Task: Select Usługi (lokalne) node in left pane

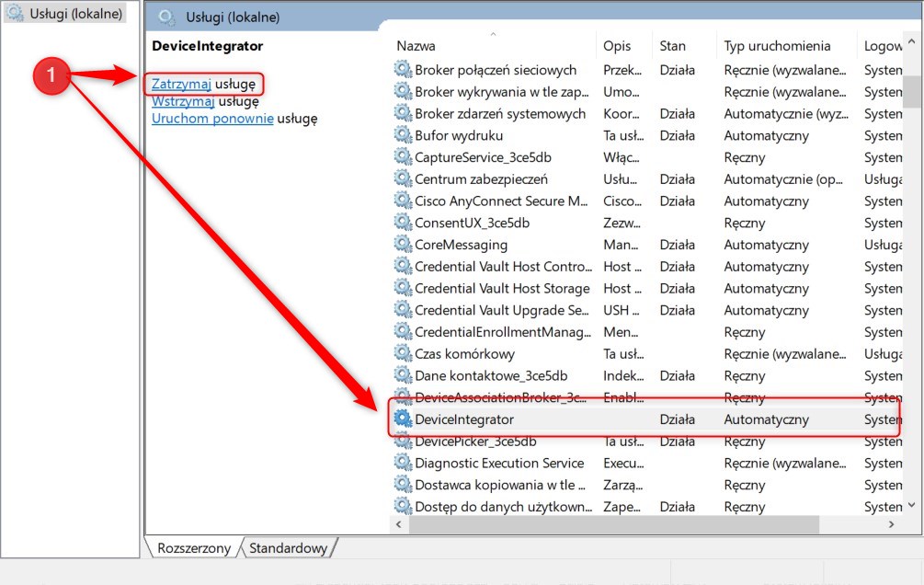Action: 75,14
